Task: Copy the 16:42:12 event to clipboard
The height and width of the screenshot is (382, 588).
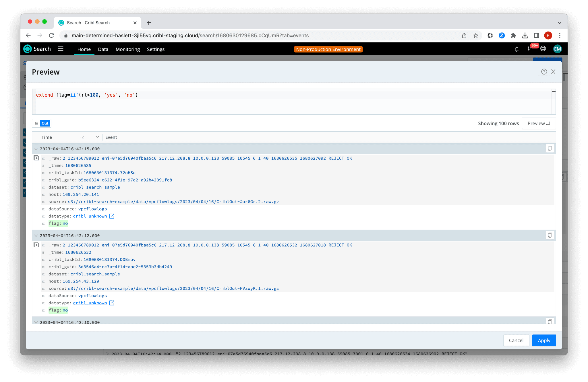Action: tap(550, 235)
